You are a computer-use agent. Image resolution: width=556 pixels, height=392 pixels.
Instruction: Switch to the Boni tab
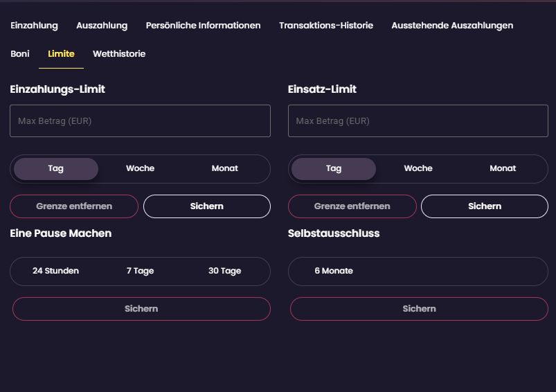click(x=20, y=54)
